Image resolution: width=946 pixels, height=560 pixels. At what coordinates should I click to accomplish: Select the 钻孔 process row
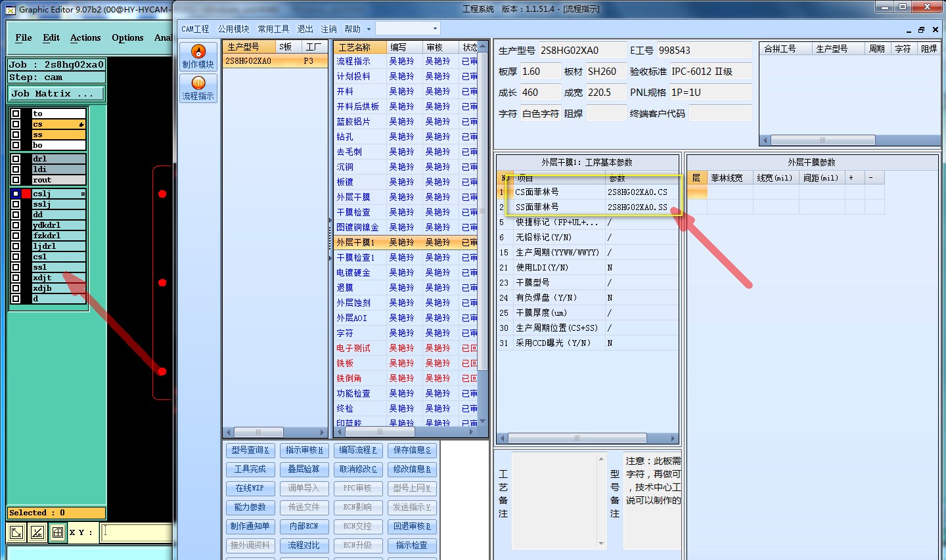pos(406,137)
